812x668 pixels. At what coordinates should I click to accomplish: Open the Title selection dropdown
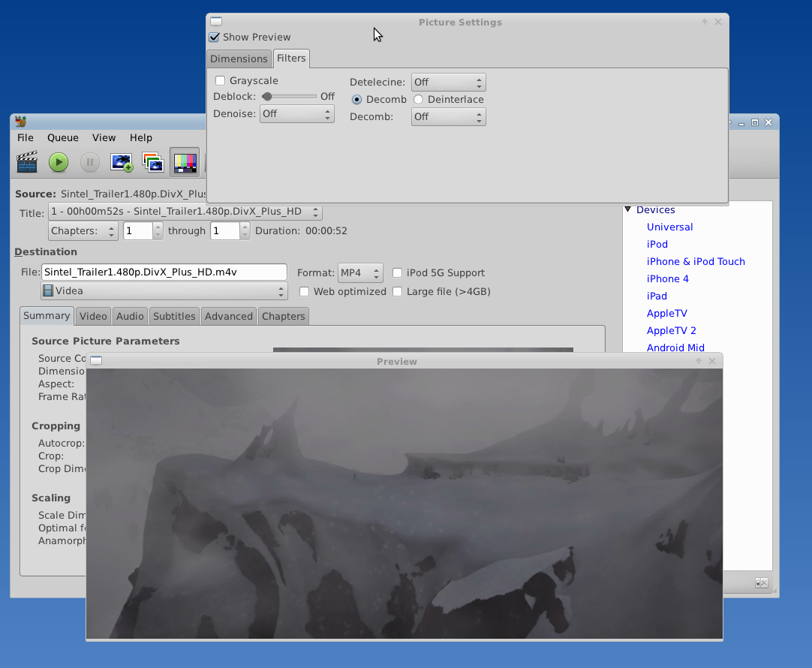(x=185, y=211)
